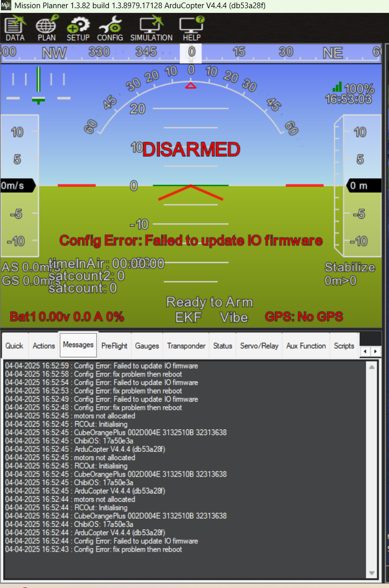Open the DATA flight data screen

(15, 28)
